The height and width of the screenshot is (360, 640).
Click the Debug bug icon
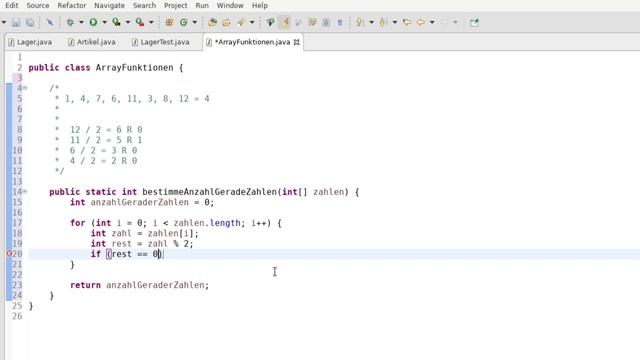(70, 22)
